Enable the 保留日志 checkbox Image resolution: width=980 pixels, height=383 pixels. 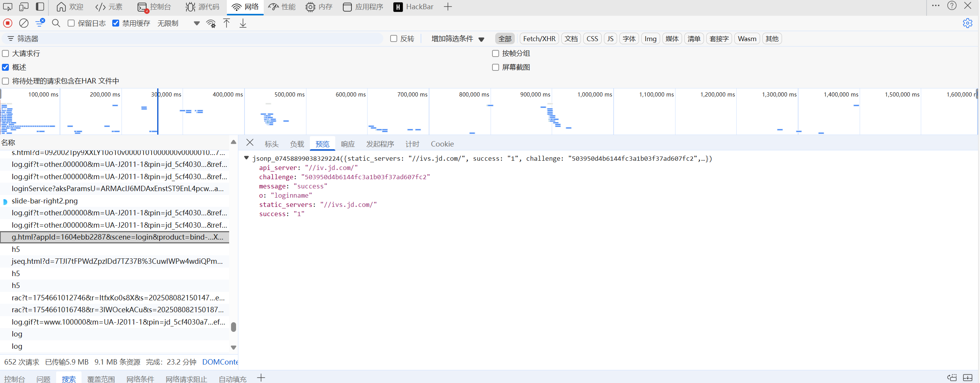[x=71, y=23]
